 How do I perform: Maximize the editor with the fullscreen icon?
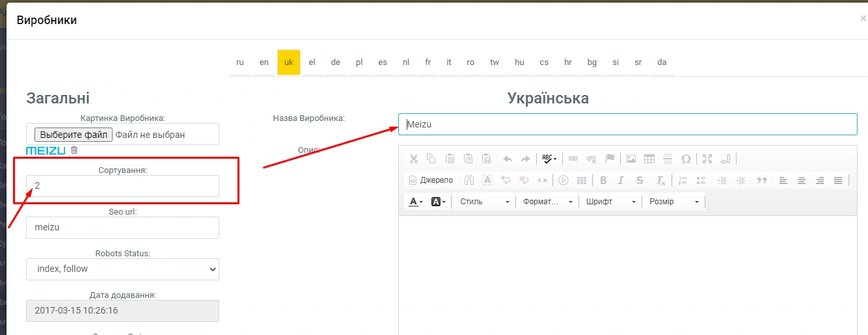coord(707,159)
